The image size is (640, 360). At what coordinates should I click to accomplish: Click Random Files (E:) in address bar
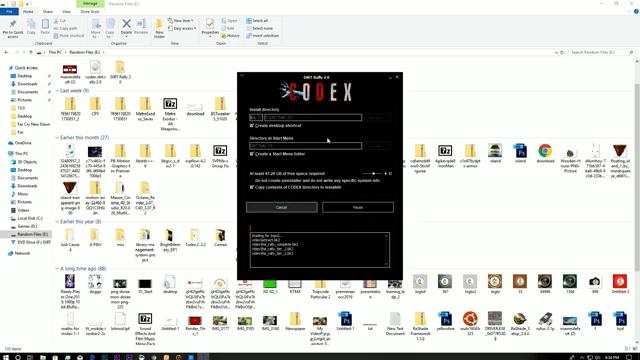[84, 52]
